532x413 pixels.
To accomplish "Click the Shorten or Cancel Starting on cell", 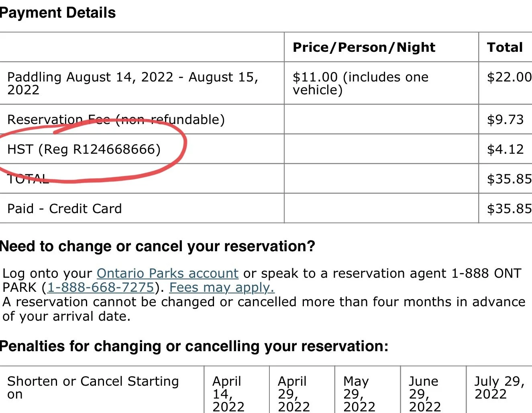I will point(93,387).
